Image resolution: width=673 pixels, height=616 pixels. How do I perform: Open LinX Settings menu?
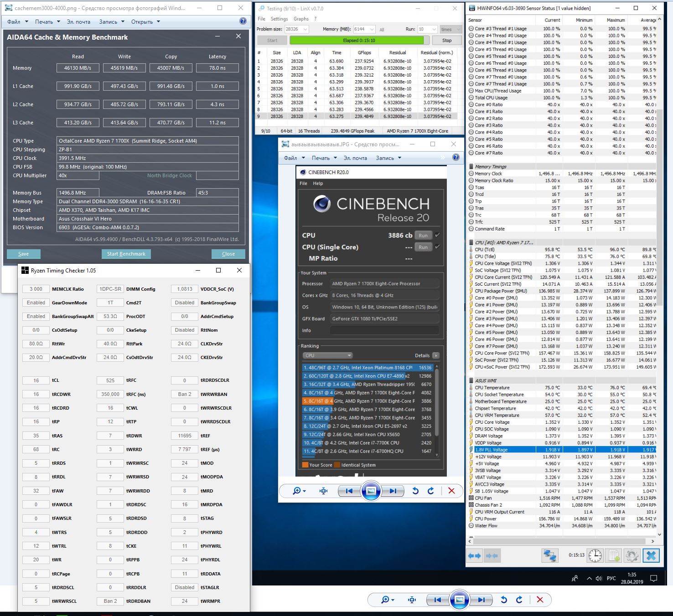coord(279,19)
